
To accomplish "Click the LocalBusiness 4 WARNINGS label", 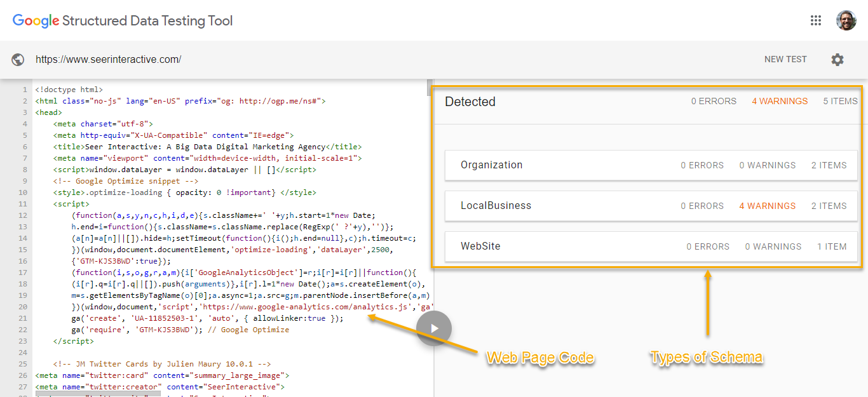I will [767, 206].
